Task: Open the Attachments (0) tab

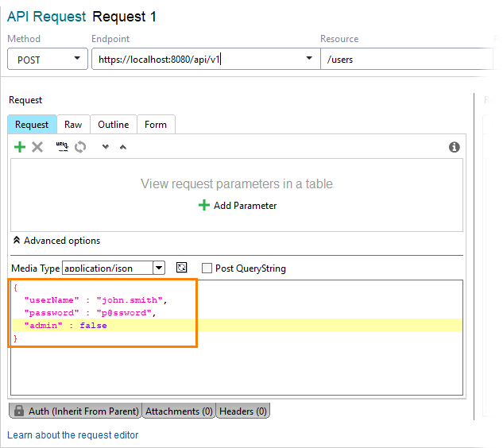Action: click(x=179, y=411)
